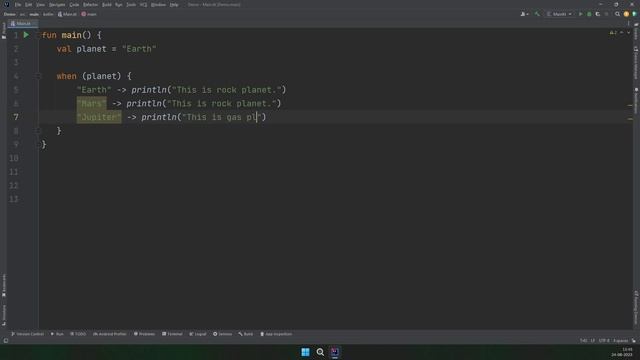Click the build hammer icon

(537, 14)
